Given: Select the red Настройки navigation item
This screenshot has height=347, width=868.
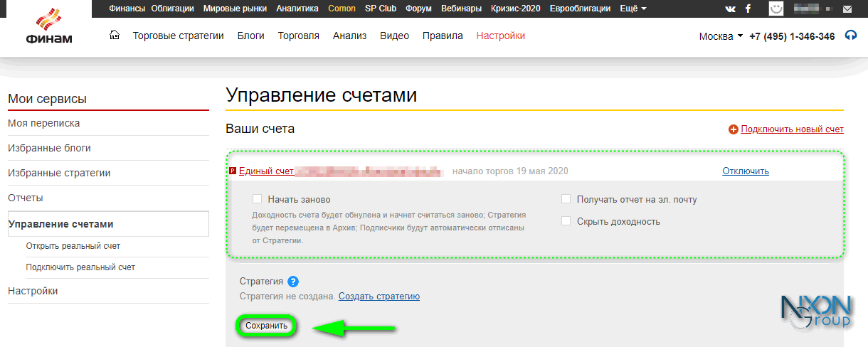Looking at the screenshot, I should (501, 36).
